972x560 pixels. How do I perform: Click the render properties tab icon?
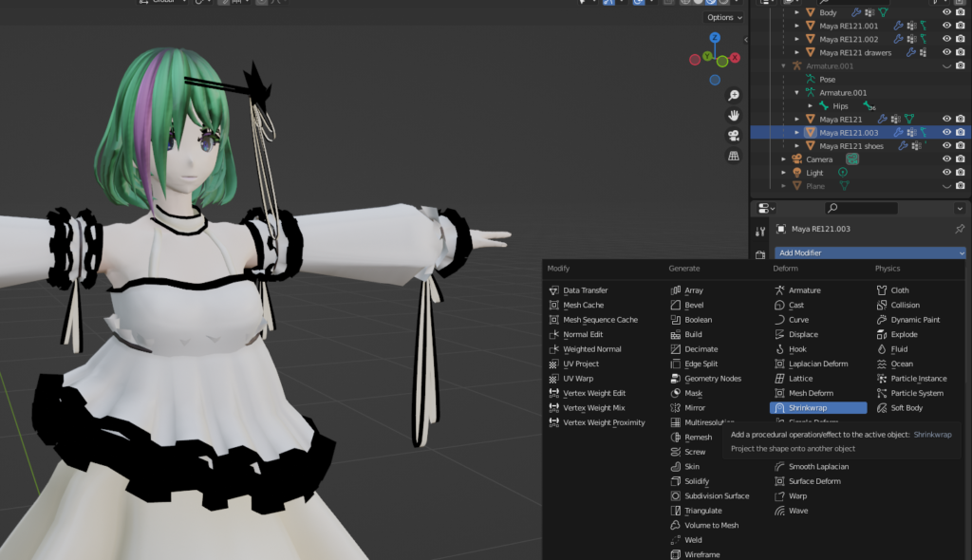click(760, 254)
